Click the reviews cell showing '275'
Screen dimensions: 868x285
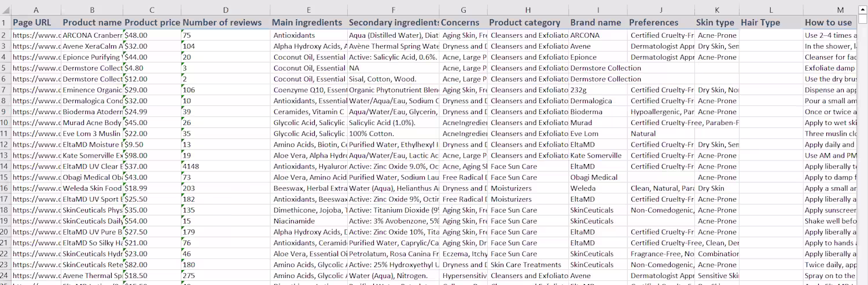point(226,276)
